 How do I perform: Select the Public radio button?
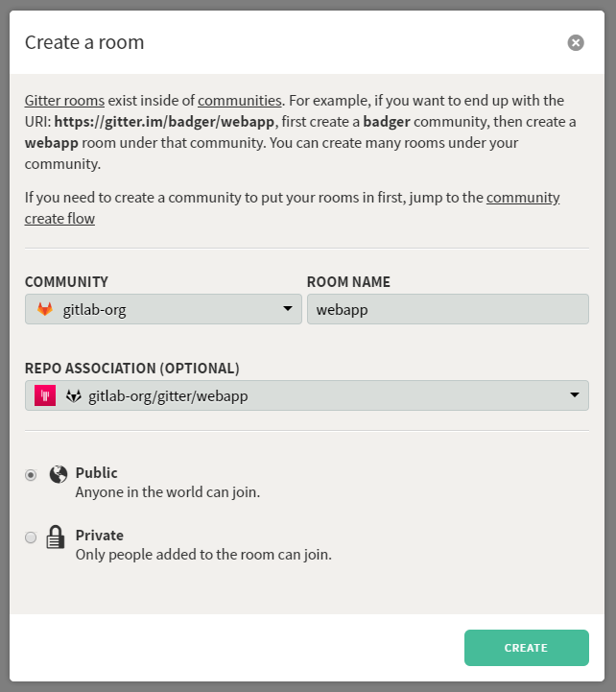(x=31, y=475)
